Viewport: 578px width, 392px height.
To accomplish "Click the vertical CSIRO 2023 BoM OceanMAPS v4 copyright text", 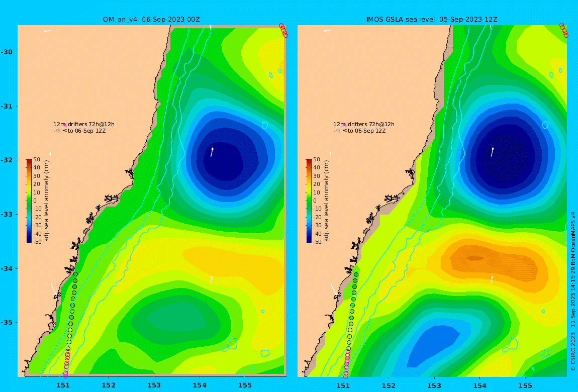I will click(573, 291).
